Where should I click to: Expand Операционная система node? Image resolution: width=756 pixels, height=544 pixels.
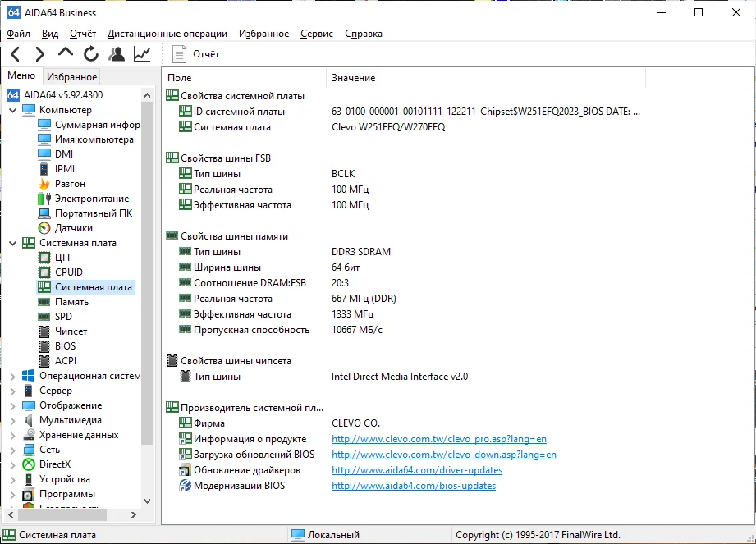click(x=13, y=377)
